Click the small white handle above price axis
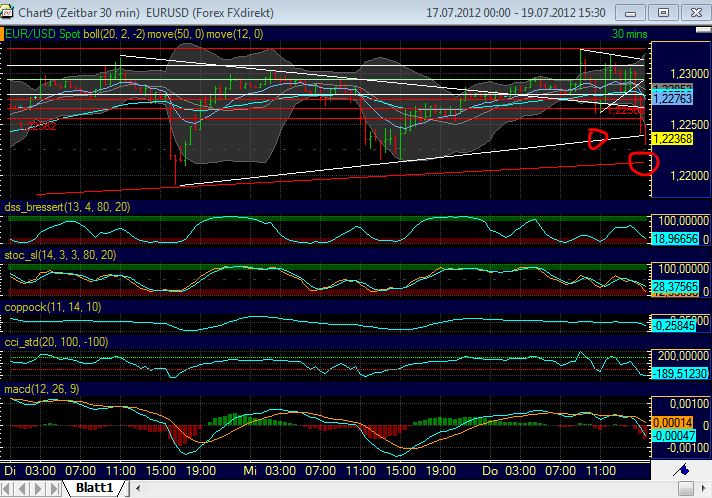This screenshot has height=498, width=712. [703, 30]
